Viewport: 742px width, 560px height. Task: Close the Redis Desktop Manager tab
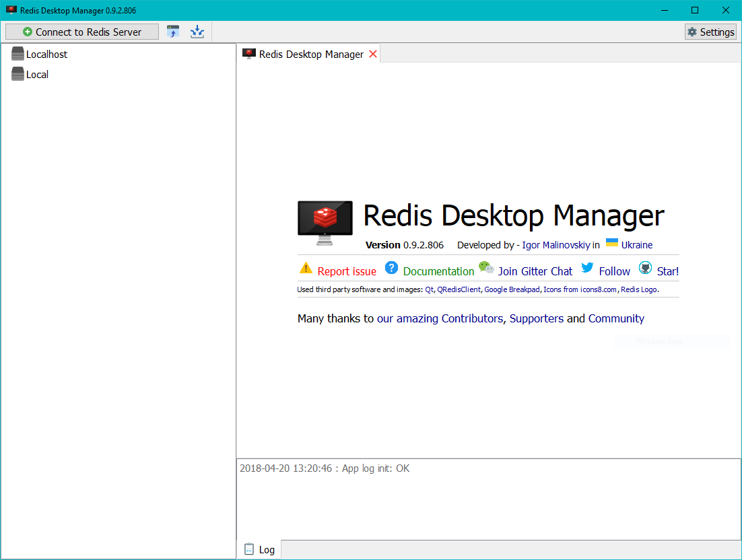[373, 54]
